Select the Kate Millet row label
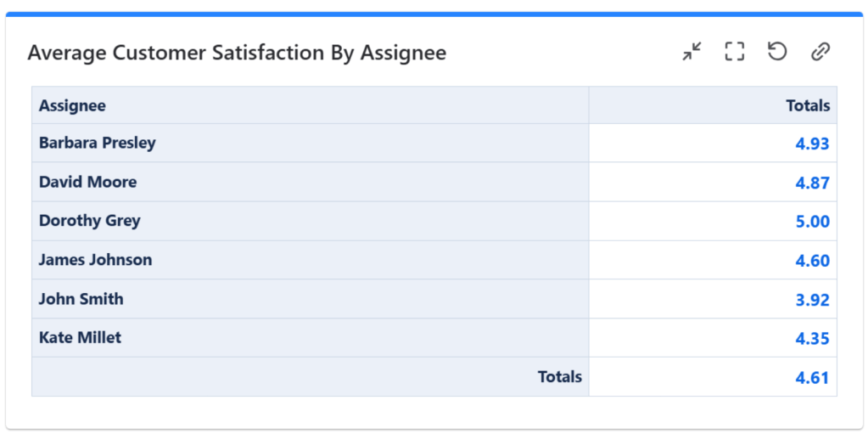The height and width of the screenshot is (434, 868). pyautogui.click(x=80, y=337)
